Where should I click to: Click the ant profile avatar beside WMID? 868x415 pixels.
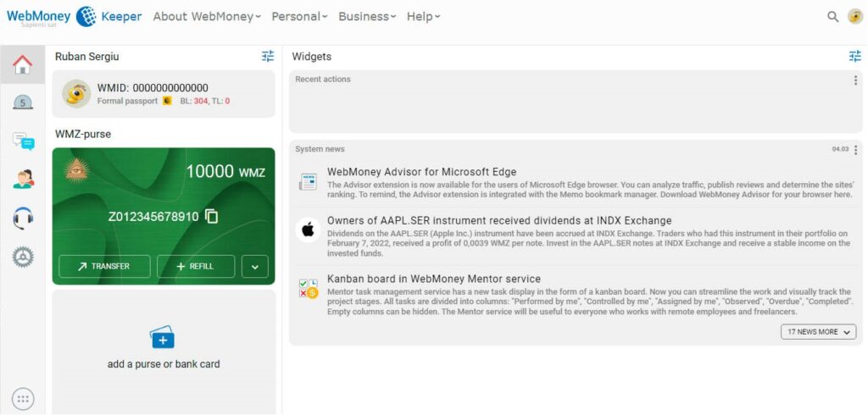(76, 93)
